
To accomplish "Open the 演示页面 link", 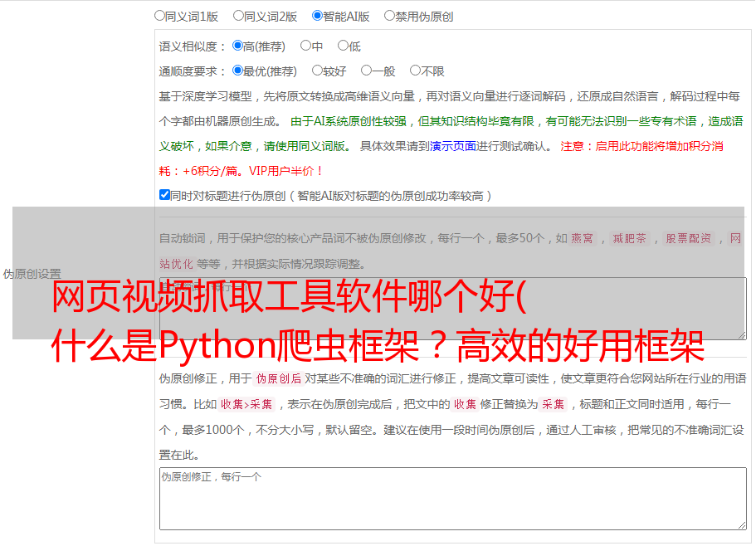I will coord(453,146).
